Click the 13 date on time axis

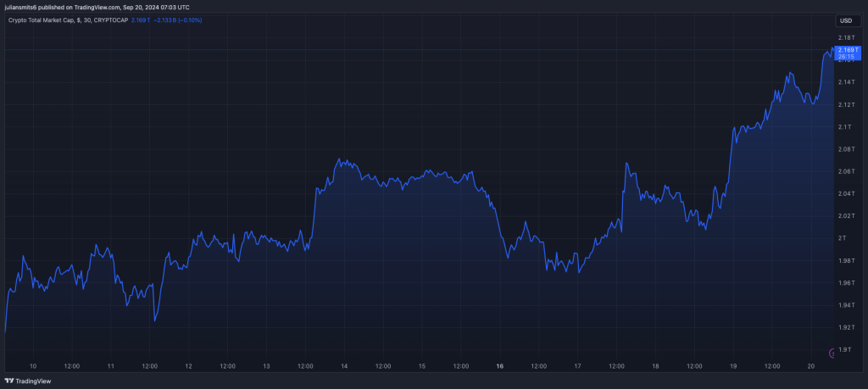pyautogui.click(x=266, y=366)
